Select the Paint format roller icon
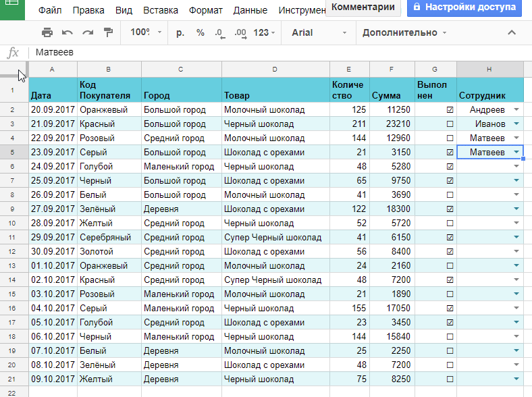The height and width of the screenshot is (397, 532). point(108,32)
